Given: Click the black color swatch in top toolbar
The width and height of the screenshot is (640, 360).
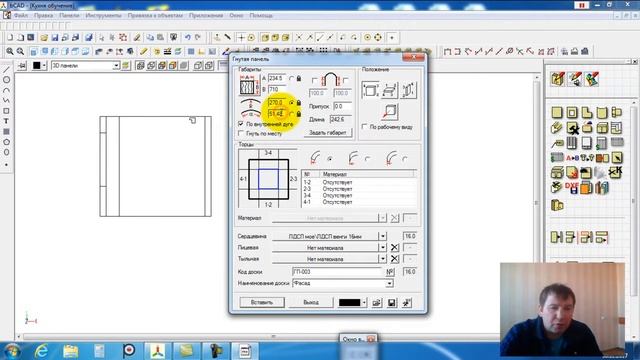Looking at the screenshot, I should click(37, 66).
